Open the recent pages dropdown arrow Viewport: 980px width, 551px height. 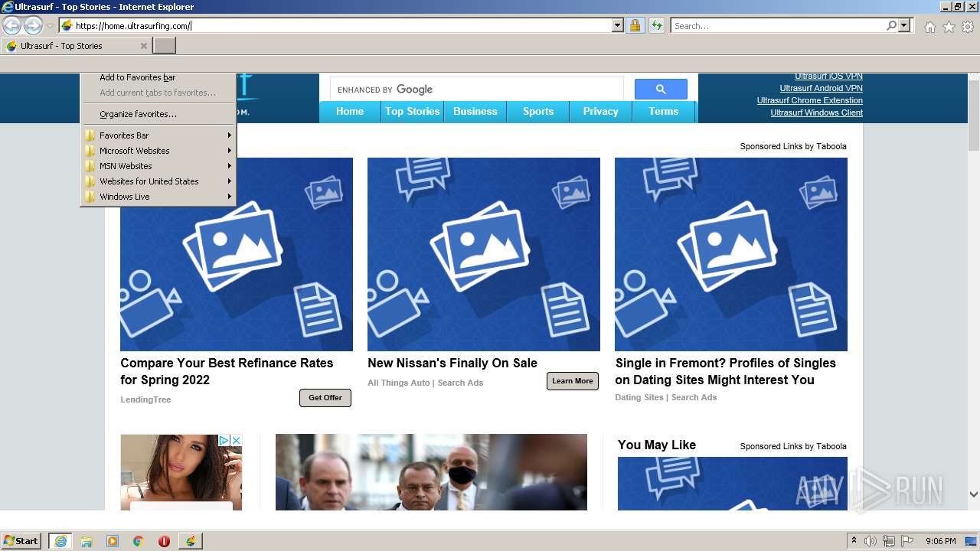[x=50, y=26]
